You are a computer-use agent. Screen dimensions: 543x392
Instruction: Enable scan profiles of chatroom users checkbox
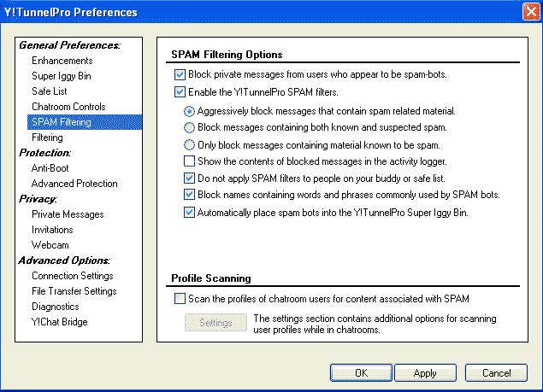pyautogui.click(x=180, y=299)
